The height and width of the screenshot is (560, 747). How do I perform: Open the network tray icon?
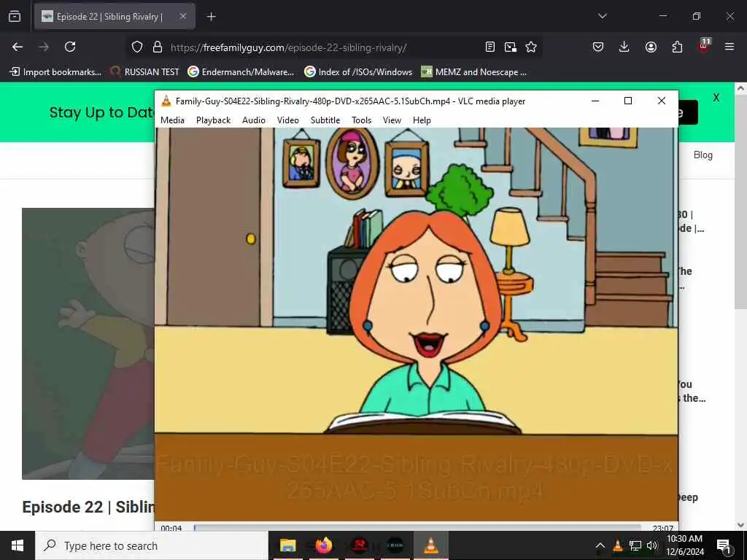tap(635, 545)
